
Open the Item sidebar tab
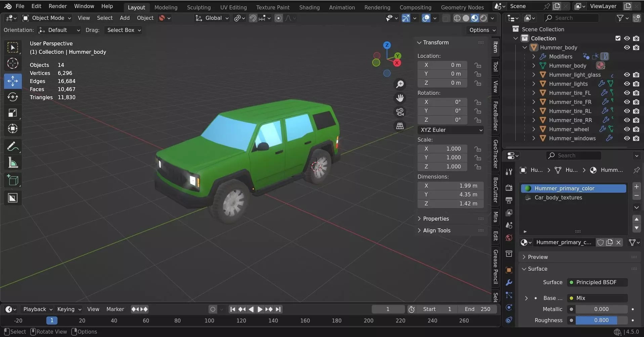pyautogui.click(x=496, y=47)
